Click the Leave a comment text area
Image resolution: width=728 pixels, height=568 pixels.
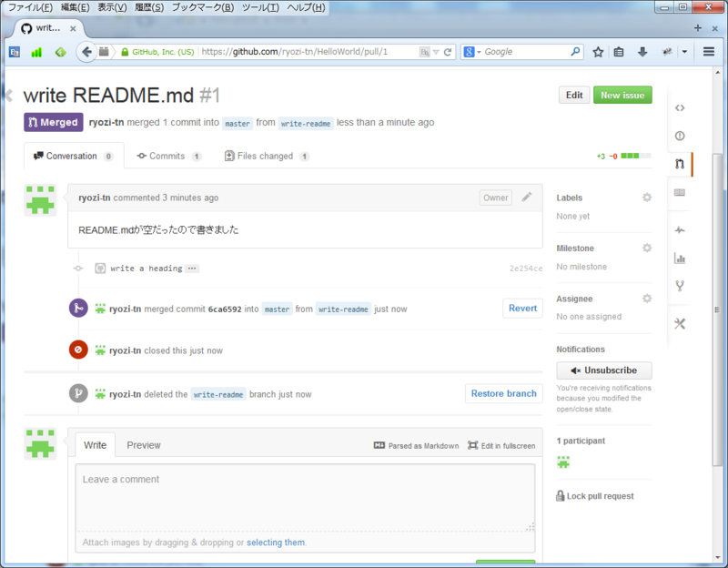tap(305, 498)
